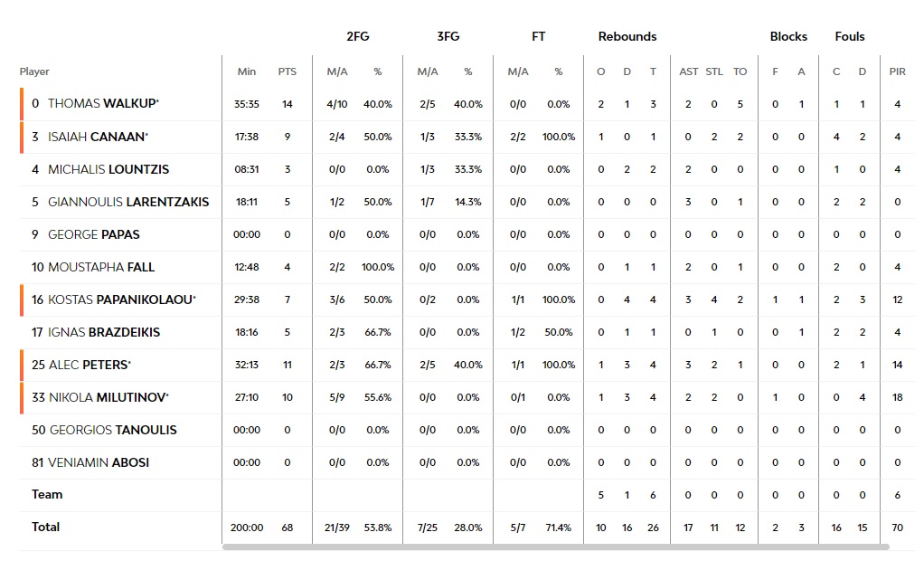Open Ignas Brazdeikis's player profile
This screenshot has width=924, height=561.
[x=103, y=332]
